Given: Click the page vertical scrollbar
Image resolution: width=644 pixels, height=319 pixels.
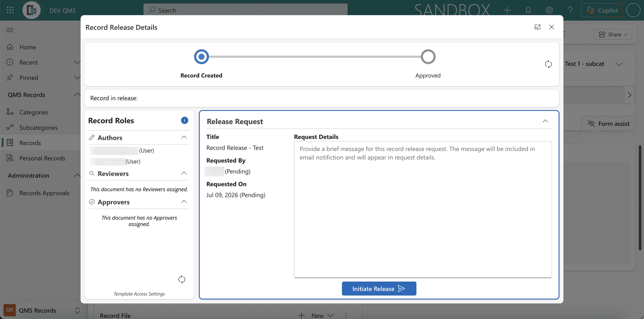Looking at the screenshot, I should (x=640, y=198).
